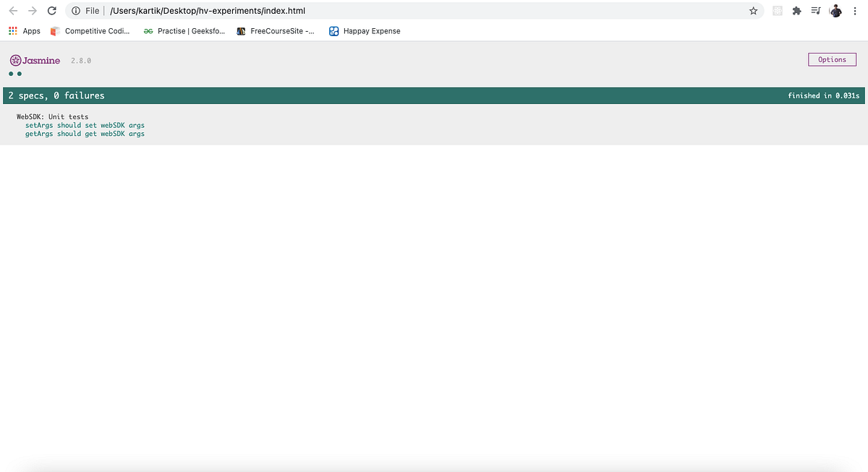Click the browser profile avatar icon
This screenshot has width=868, height=472.
pyautogui.click(x=835, y=11)
